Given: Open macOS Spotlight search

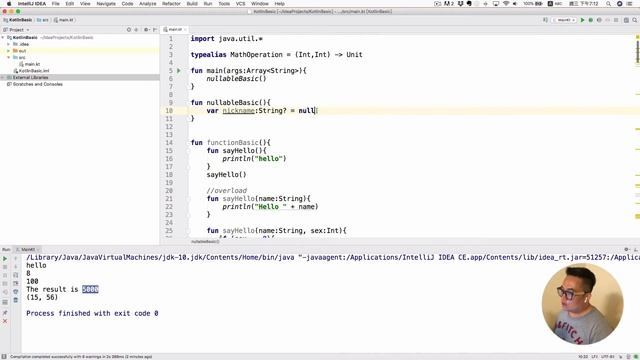Looking at the screenshot, I should (x=609, y=4).
